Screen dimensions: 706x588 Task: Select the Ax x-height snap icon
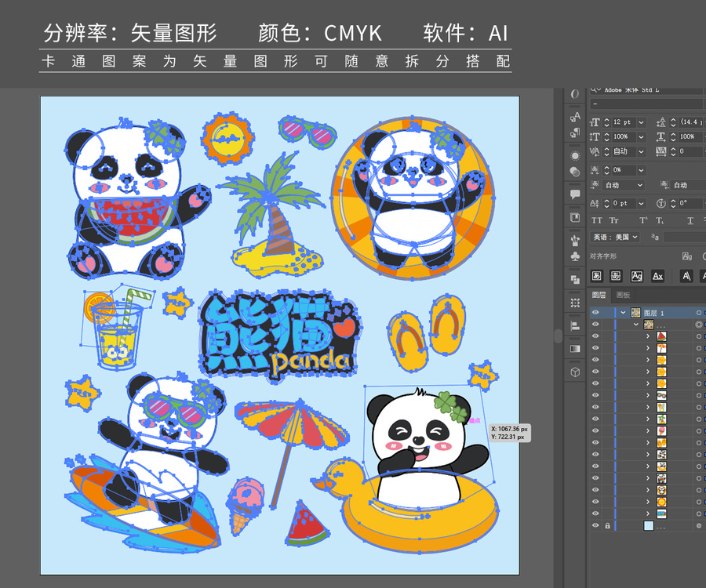[x=658, y=276]
